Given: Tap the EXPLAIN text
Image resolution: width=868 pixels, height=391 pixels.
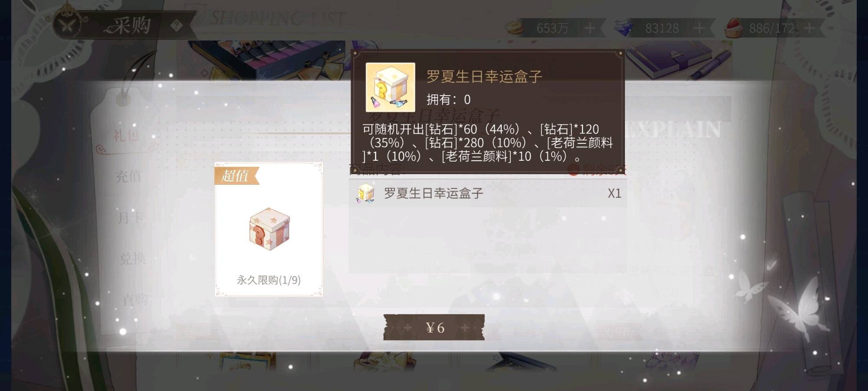Looking at the screenshot, I should [673, 130].
